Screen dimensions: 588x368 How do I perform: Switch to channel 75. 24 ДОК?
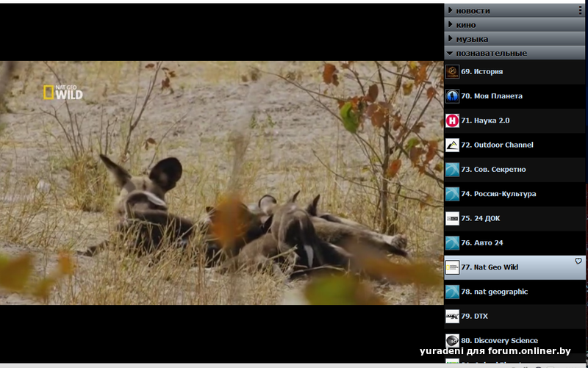click(x=514, y=218)
